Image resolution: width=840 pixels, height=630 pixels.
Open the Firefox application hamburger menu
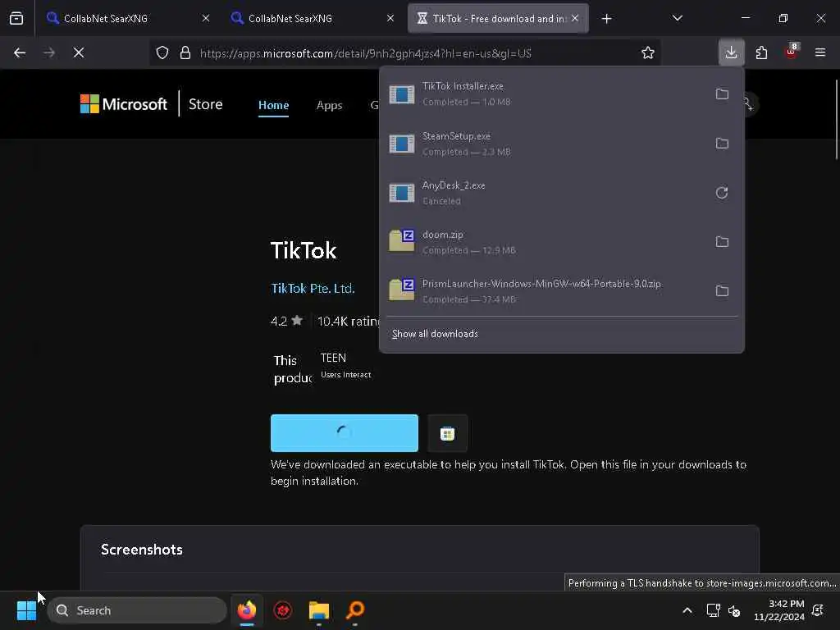820,52
